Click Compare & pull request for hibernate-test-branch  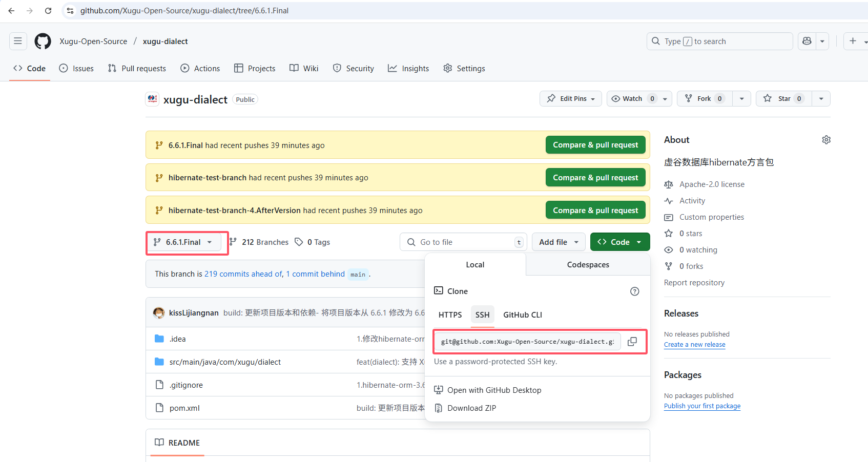[595, 178]
